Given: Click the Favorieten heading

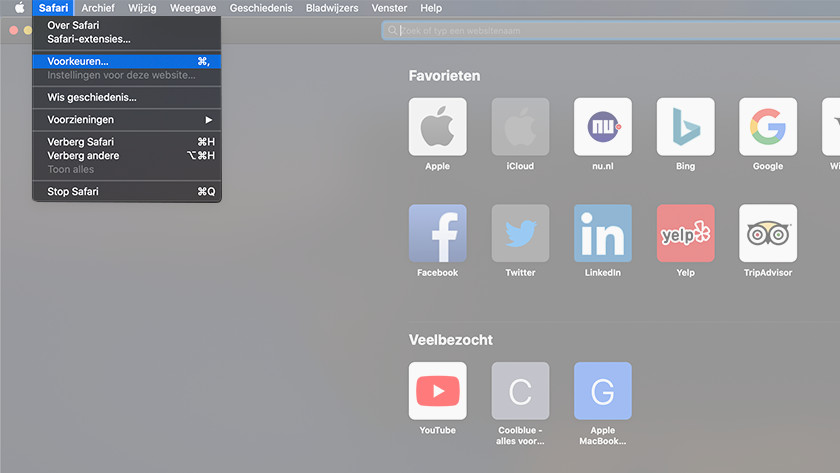Looking at the screenshot, I should click(444, 76).
